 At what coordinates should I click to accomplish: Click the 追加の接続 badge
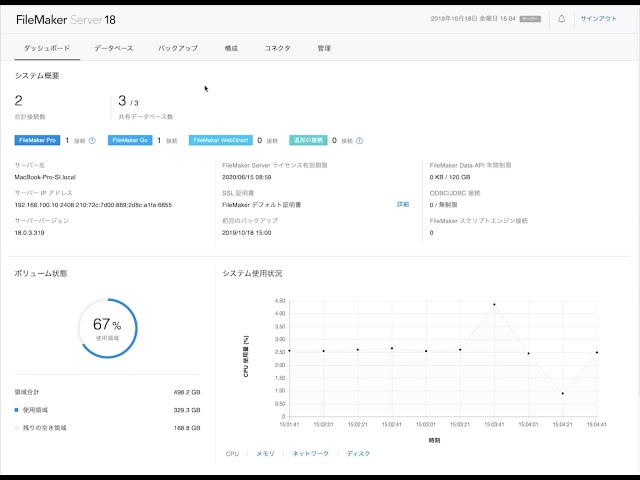pos(308,140)
